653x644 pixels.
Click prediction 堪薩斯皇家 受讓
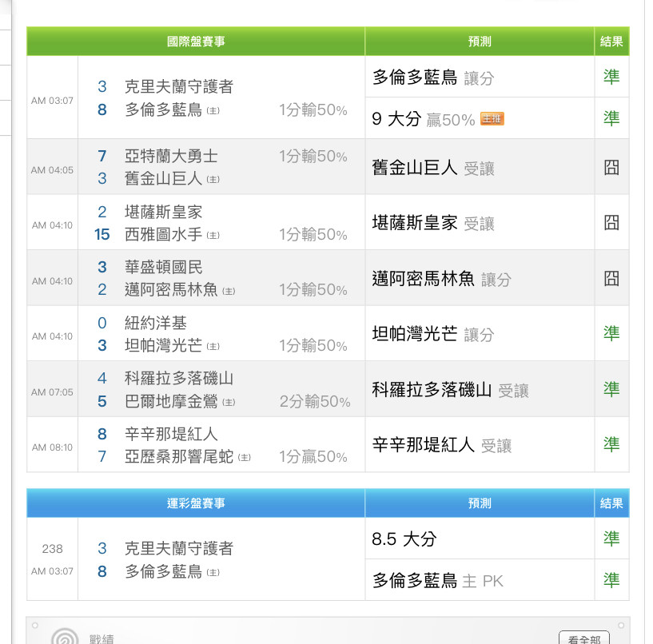pos(433,223)
